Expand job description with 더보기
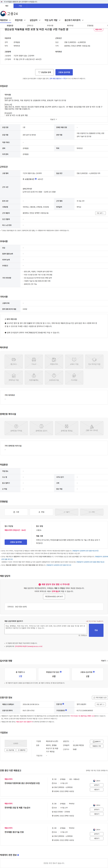The width and height of the screenshot is (108, 868). 54,119
